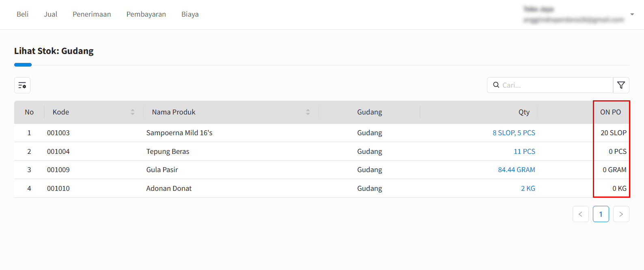The image size is (644, 270).
Task: Open the 11 PCS quantity link
Action: (x=524, y=151)
